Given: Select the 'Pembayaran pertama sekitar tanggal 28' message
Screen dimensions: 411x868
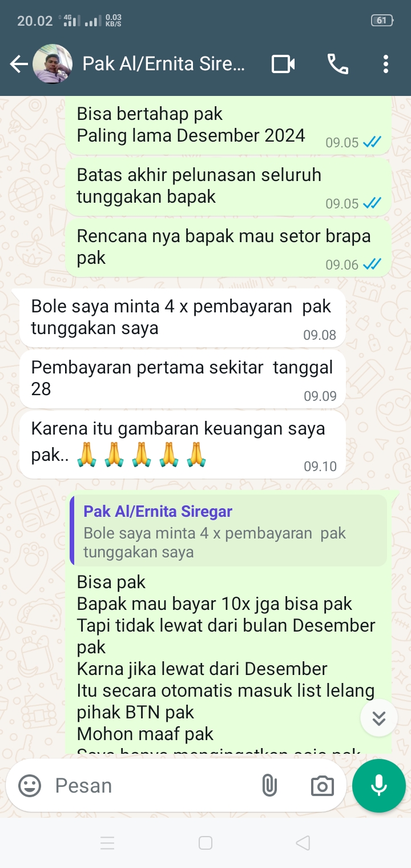Looking at the screenshot, I should [x=183, y=379].
